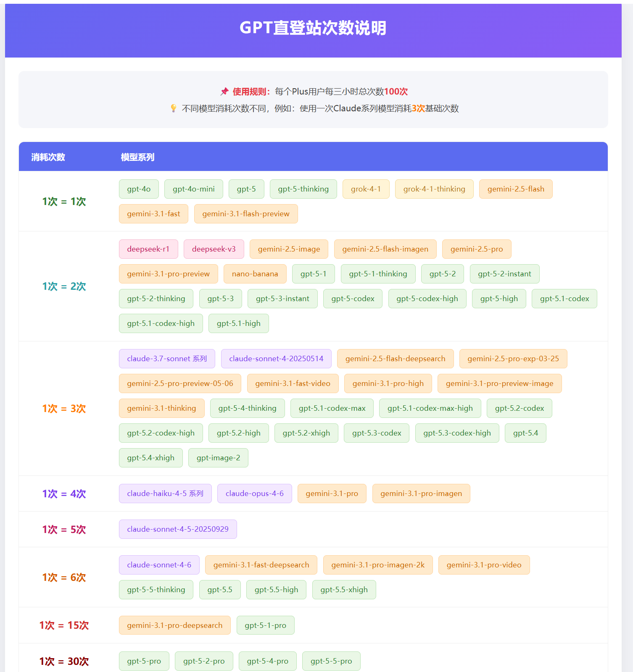This screenshot has height=672, width=633.
Task: Select the gemini-2.5-flash-deepsearch tag
Action: coord(396,359)
